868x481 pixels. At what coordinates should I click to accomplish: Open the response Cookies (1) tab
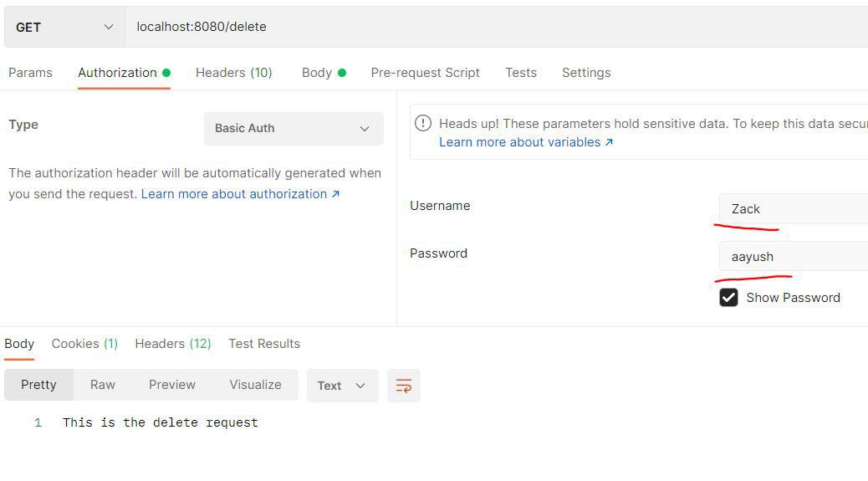[84, 344]
